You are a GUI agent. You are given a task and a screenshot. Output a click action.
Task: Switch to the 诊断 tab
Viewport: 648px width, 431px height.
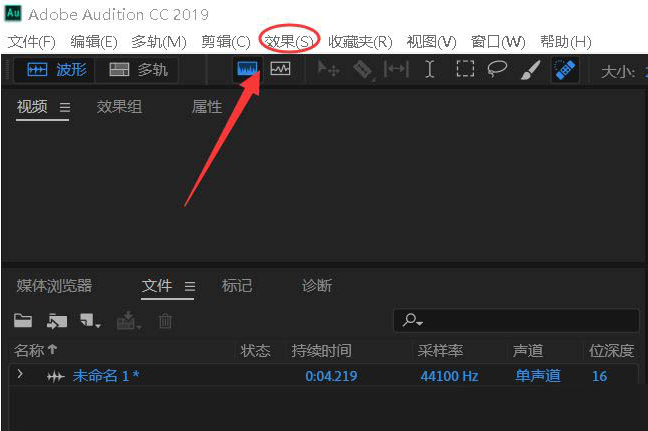tap(317, 286)
